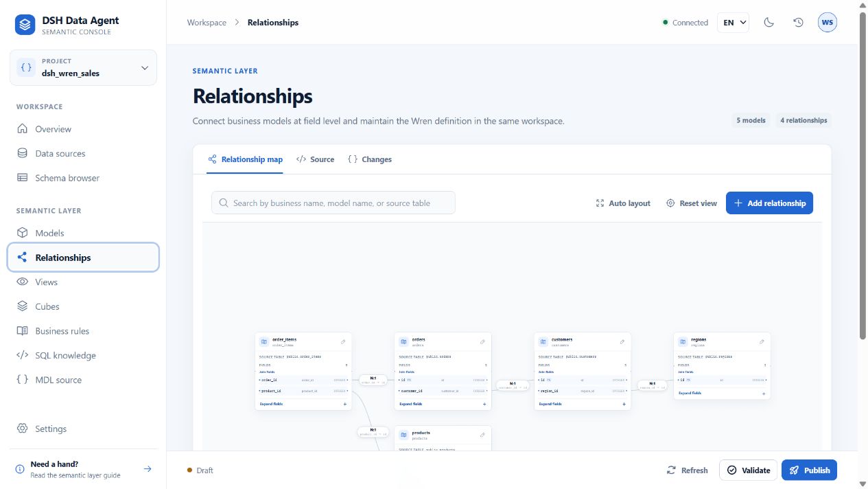Image resolution: width=868 pixels, height=489 pixels.
Task: Reset the map view with Reset view
Action: click(692, 203)
